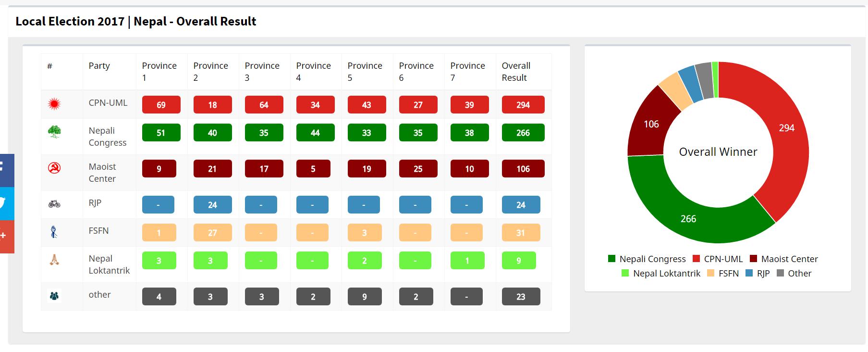Click CPN-UML Province 2 badge 18
868x352 pixels.
[212, 105]
